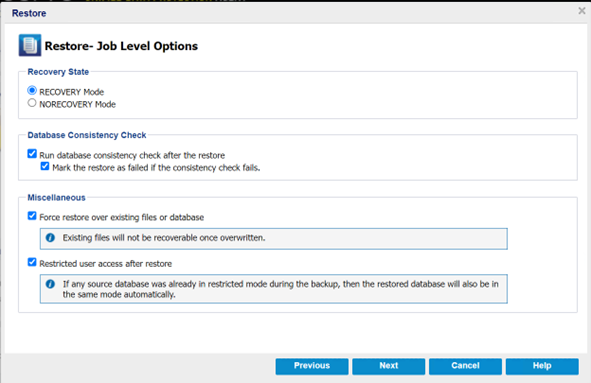This screenshot has width=591, height=383.
Task: Click the Recovery State group label
Action: tap(58, 72)
